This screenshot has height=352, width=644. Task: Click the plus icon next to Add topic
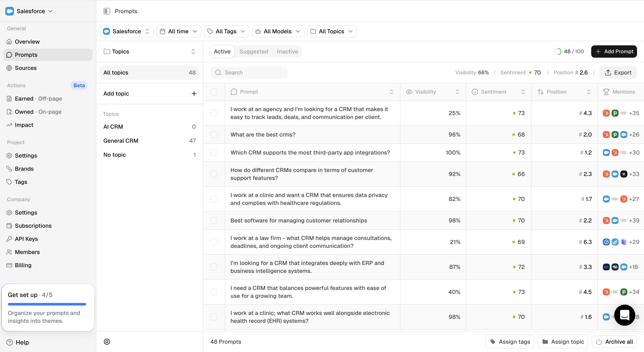[194, 94]
